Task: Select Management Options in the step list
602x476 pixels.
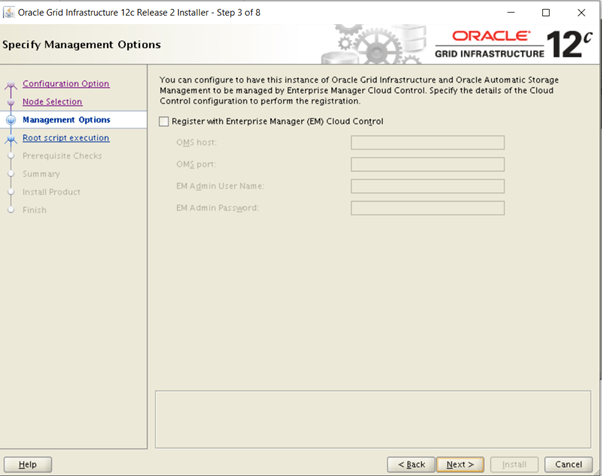Action: point(66,120)
